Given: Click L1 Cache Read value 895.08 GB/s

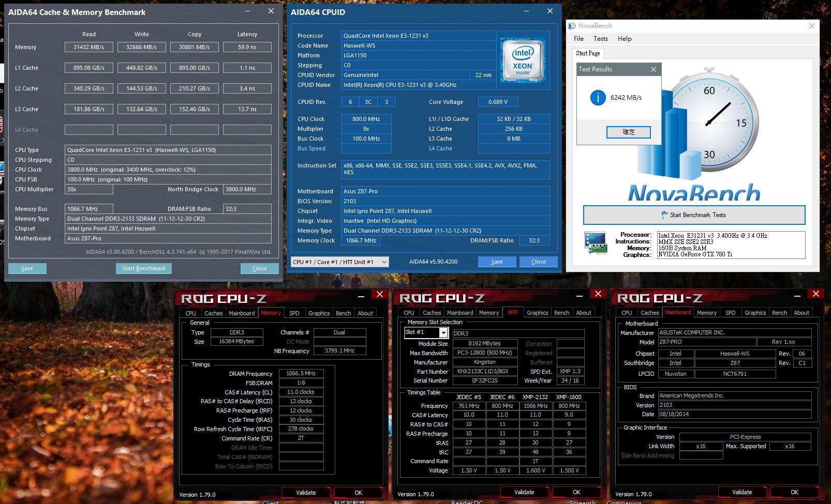Looking at the screenshot, I should click(89, 68).
